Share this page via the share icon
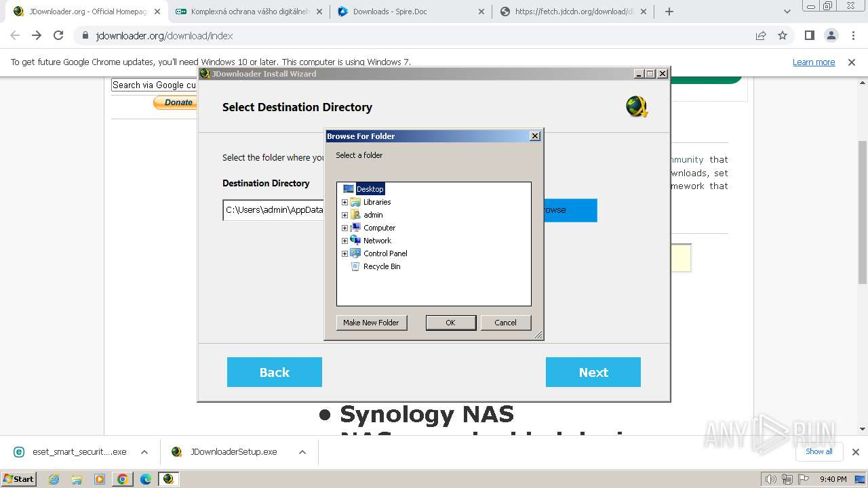The image size is (868, 488). pos(761,35)
